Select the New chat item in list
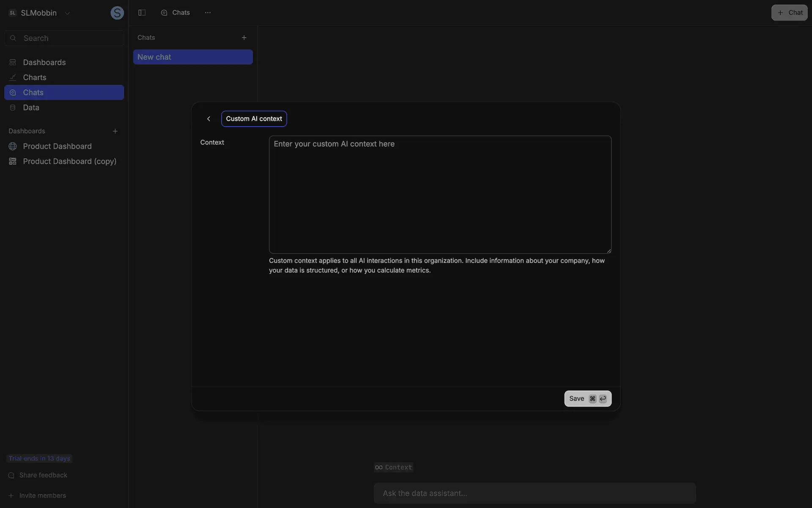 [x=193, y=57]
